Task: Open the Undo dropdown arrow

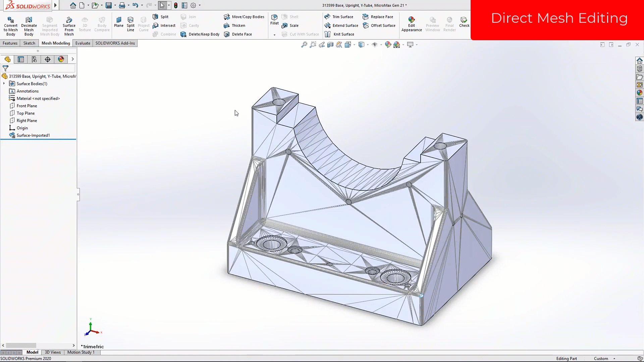Action: tap(142, 5)
